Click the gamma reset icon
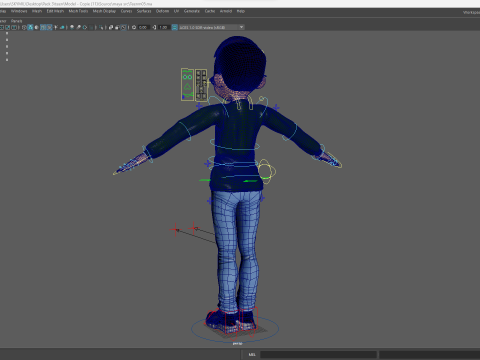Screen dimensions: 480x360 pyautogui.click(x=154, y=27)
